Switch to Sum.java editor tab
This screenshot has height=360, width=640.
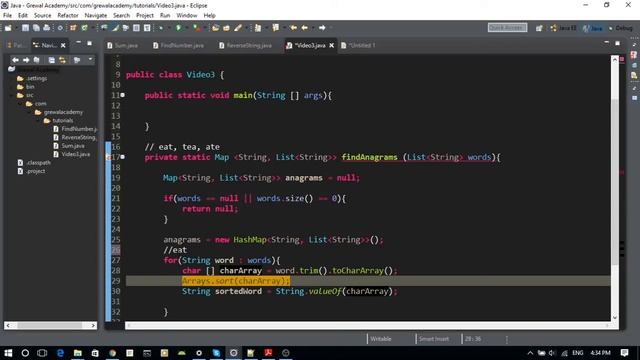pyautogui.click(x=123, y=45)
